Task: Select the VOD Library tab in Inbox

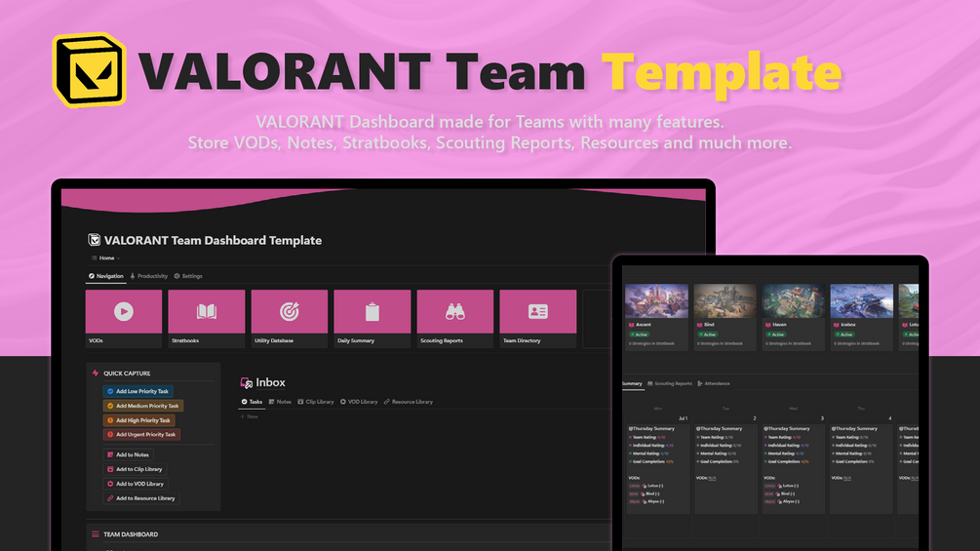Action: tap(359, 402)
